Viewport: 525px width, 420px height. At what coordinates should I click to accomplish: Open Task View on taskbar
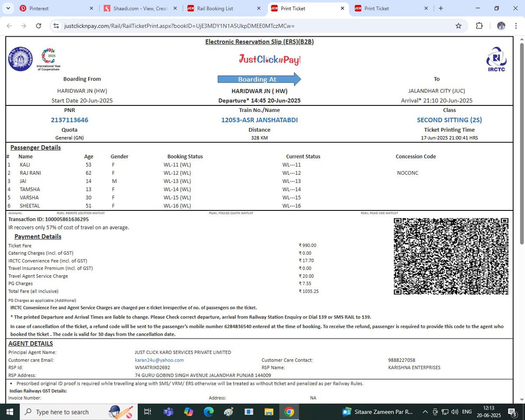[147, 412]
